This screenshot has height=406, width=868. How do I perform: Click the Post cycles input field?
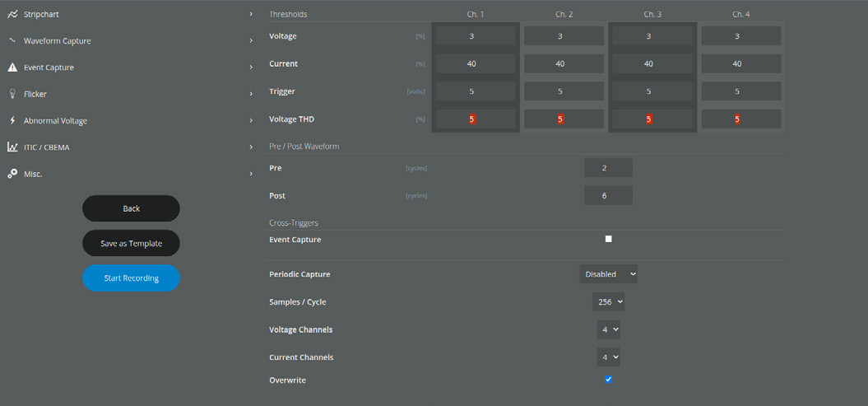[608, 195]
